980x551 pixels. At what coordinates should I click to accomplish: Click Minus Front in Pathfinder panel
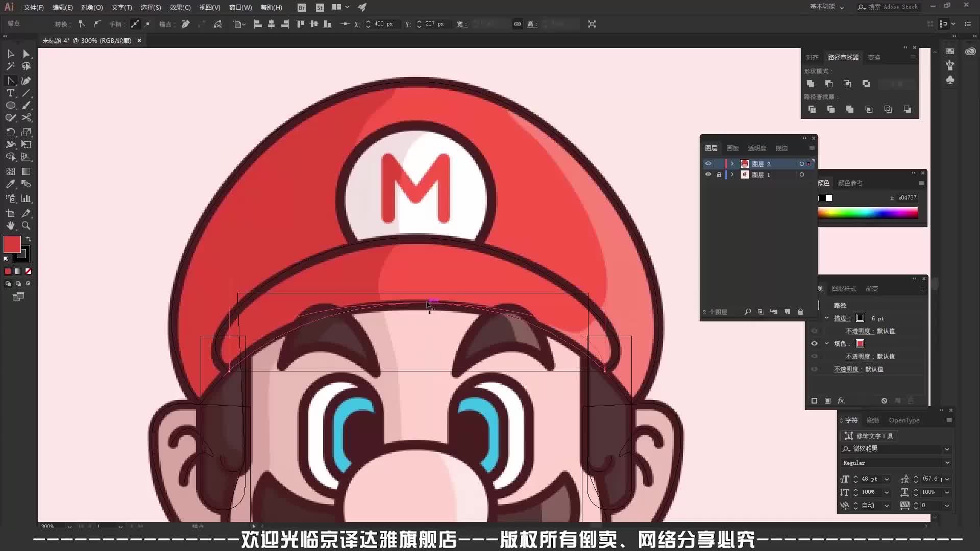(829, 84)
